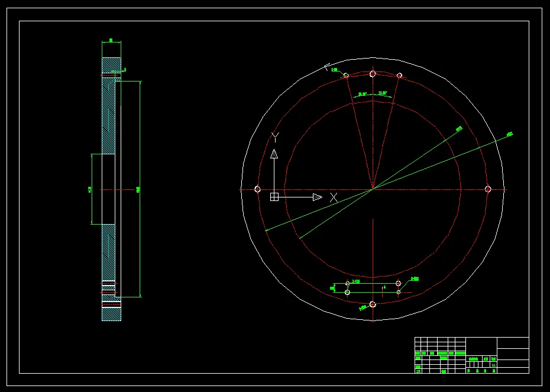Select the X axis label letter
This screenshot has width=550, height=392.
pyautogui.click(x=334, y=197)
